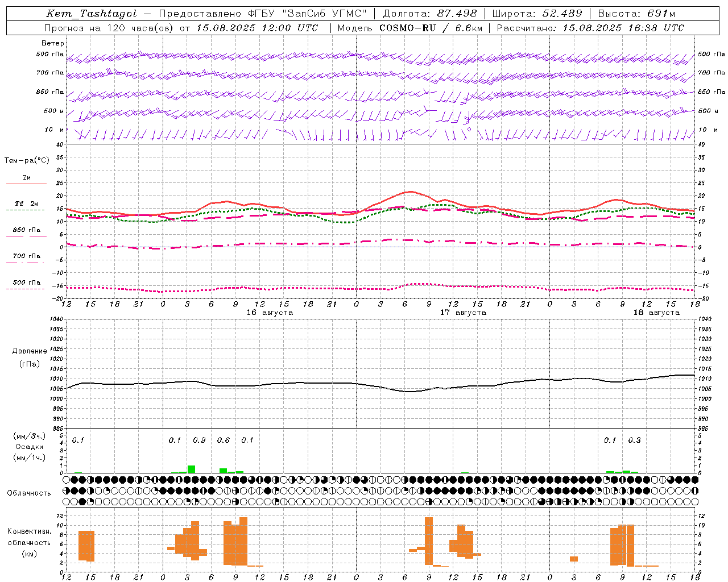Click the 'Тем-ра(°C)' axis title

tap(27, 161)
